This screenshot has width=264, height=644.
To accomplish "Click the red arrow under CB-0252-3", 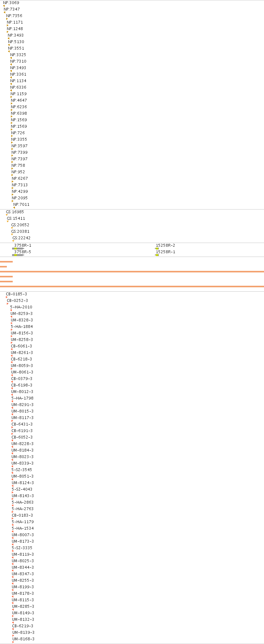I will tap(7, 304).
